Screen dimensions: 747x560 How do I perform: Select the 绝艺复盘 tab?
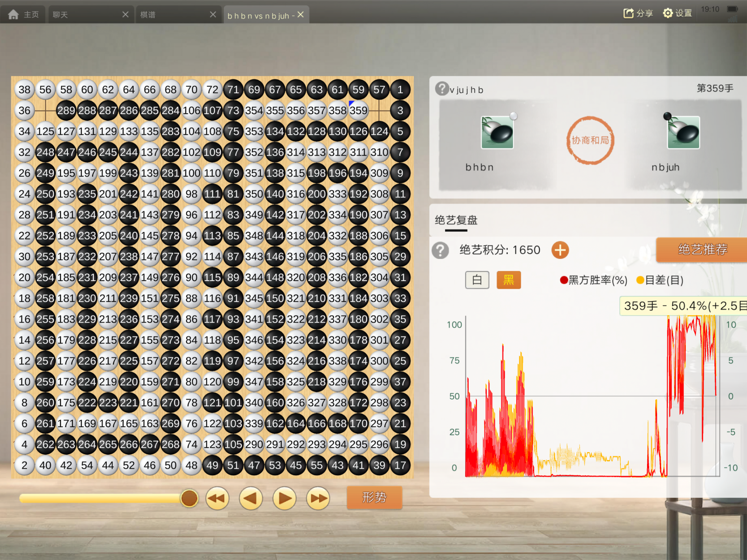[x=456, y=220]
